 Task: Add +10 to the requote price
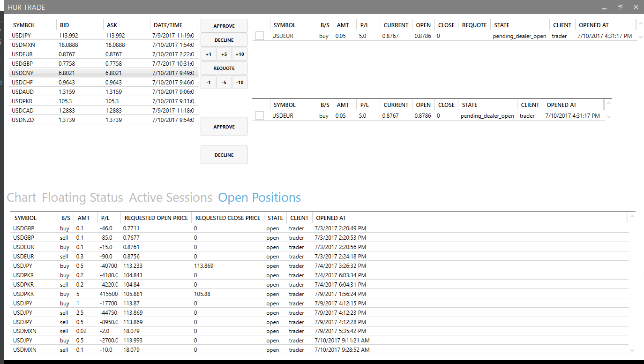pos(240,54)
